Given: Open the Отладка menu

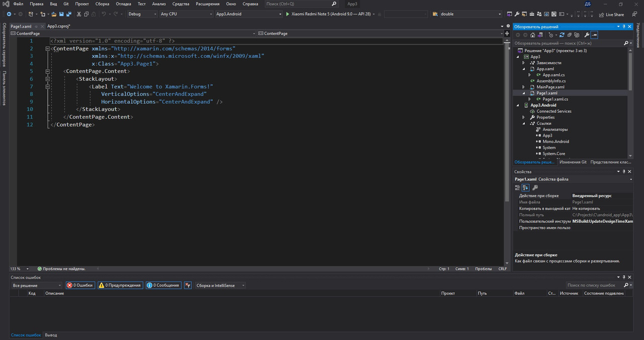Looking at the screenshot, I should 123,4.
